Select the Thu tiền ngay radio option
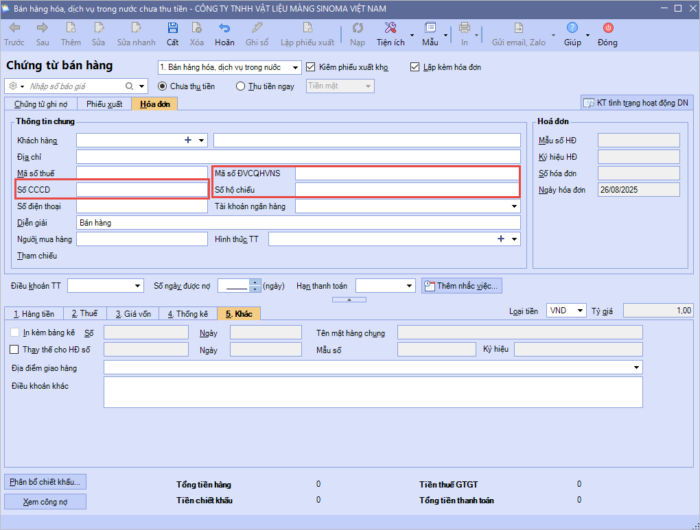The width and height of the screenshot is (700, 530). coord(241,86)
